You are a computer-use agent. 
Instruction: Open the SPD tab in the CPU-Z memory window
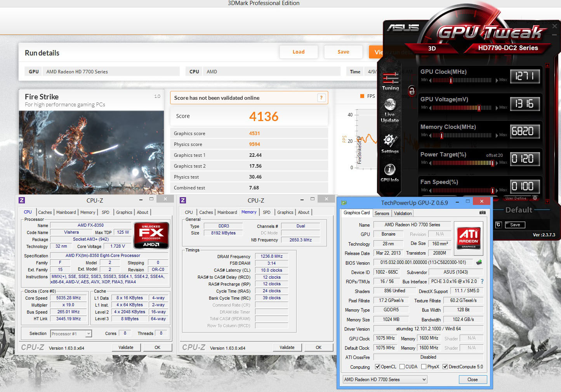click(266, 212)
